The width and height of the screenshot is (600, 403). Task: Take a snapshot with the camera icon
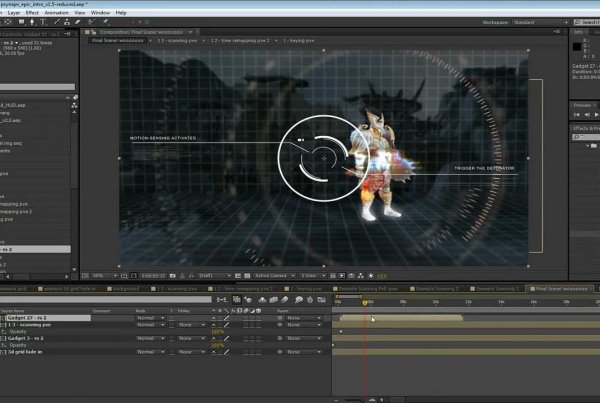[x=173, y=276]
